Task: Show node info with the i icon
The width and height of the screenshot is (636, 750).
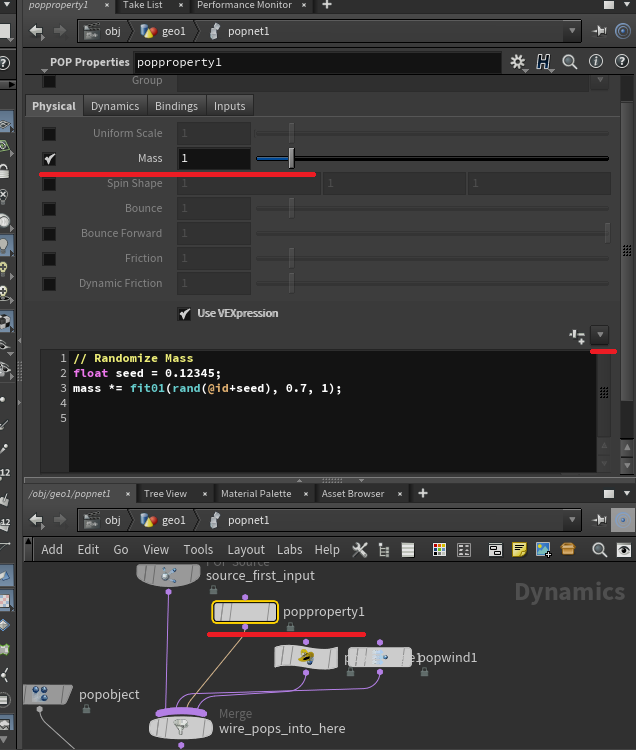Action: coord(596,61)
